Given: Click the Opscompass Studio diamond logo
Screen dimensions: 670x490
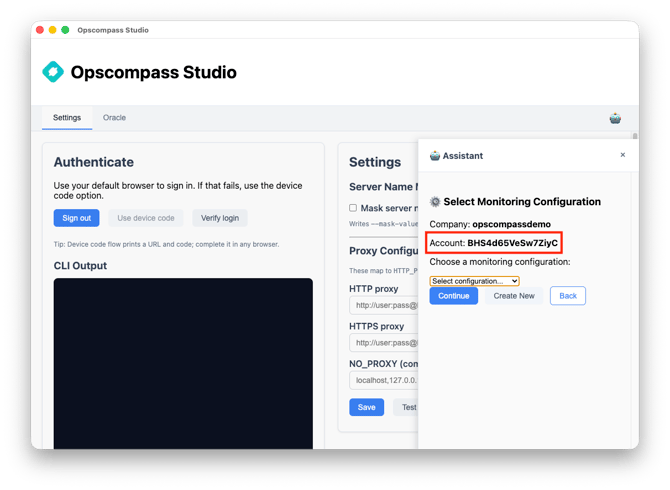Looking at the screenshot, I should [x=53, y=72].
